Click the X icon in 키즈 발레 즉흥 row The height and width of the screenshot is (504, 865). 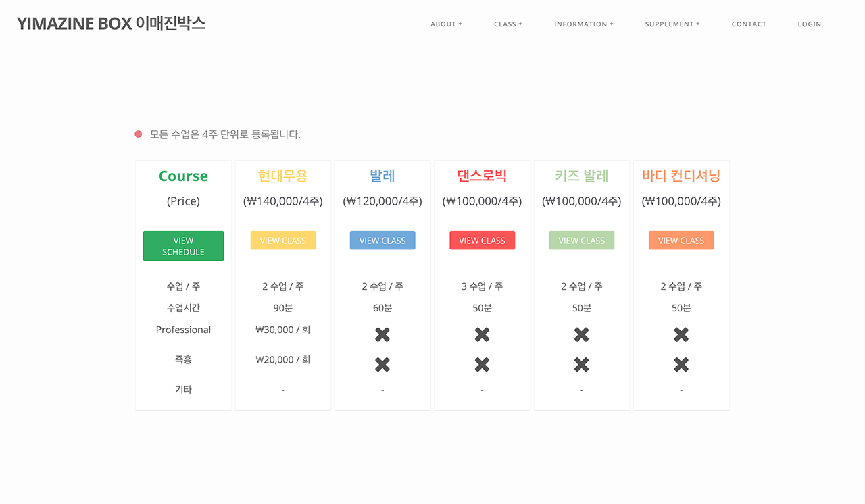tap(581, 365)
